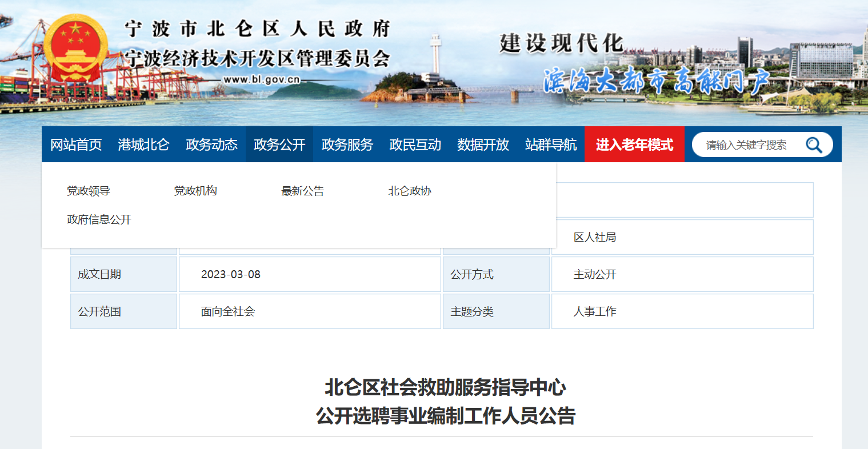The width and height of the screenshot is (868, 449).
Task: Open the 党政领导 submenu link
Action: 89,191
